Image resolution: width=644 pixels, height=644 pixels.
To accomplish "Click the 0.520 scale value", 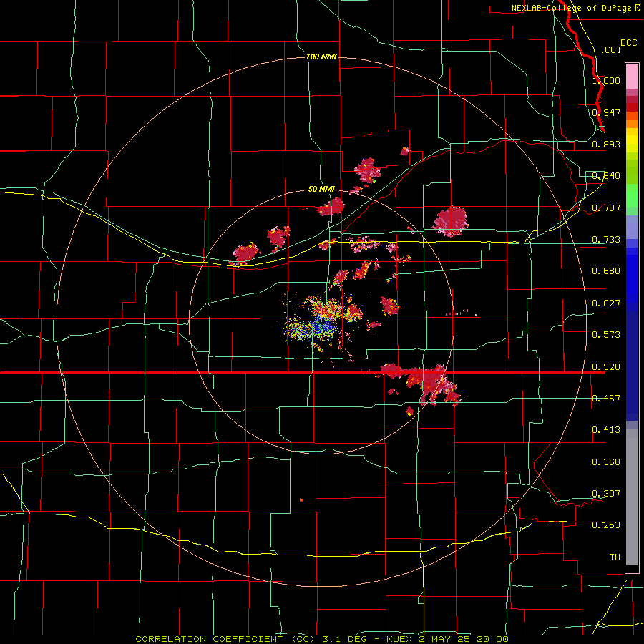I will click(606, 367).
